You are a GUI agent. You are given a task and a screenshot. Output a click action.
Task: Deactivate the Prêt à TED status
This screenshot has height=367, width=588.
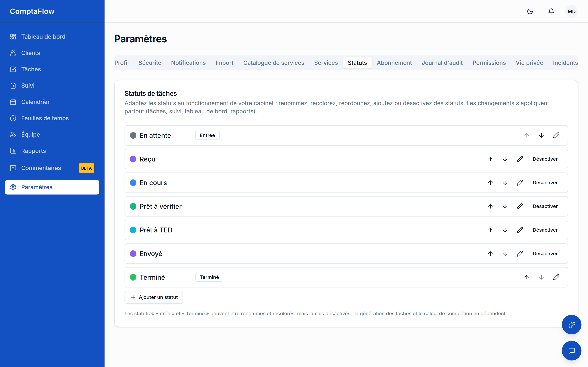click(545, 230)
